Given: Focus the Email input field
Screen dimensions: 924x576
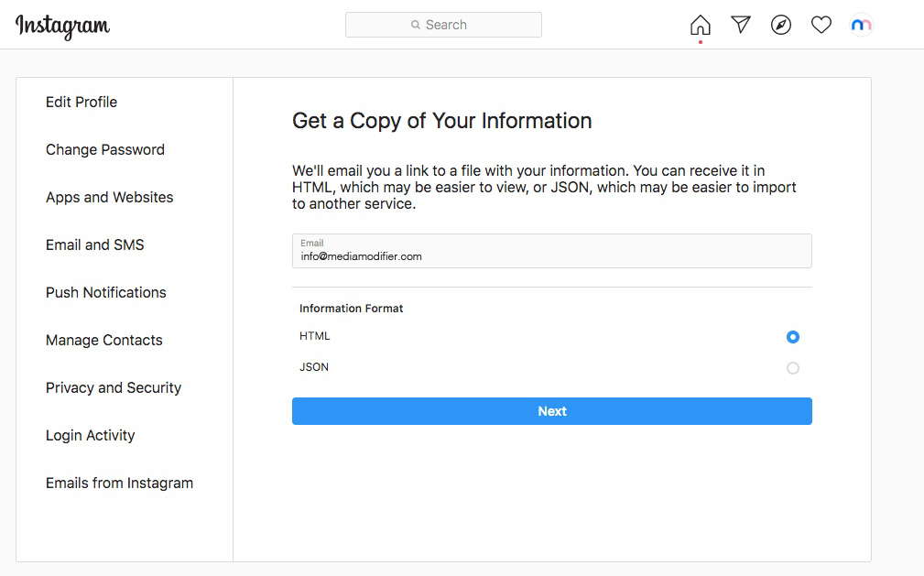Looking at the screenshot, I should 552,251.
